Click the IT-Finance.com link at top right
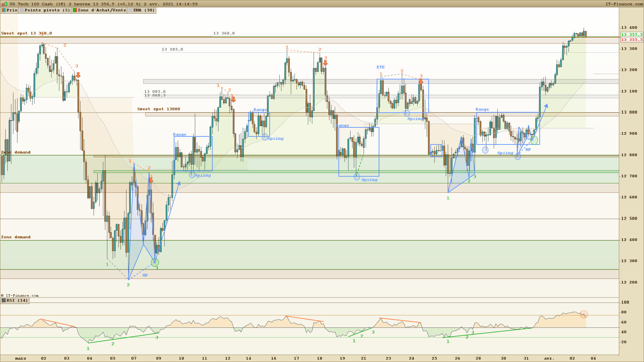Viewport: 644px width, 362px height. tap(624, 4)
